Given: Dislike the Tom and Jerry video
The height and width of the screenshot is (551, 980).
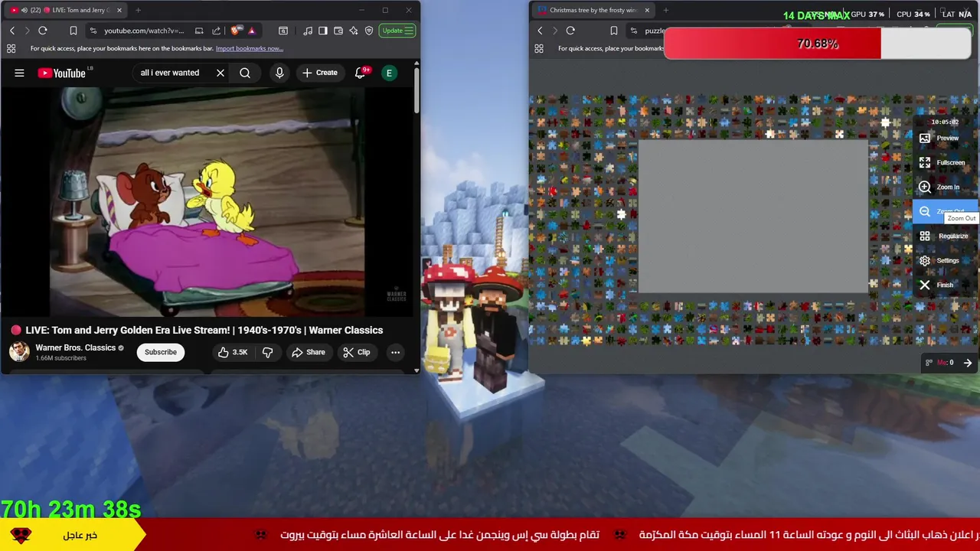Looking at the screenshot, I should tap(267, 352).
